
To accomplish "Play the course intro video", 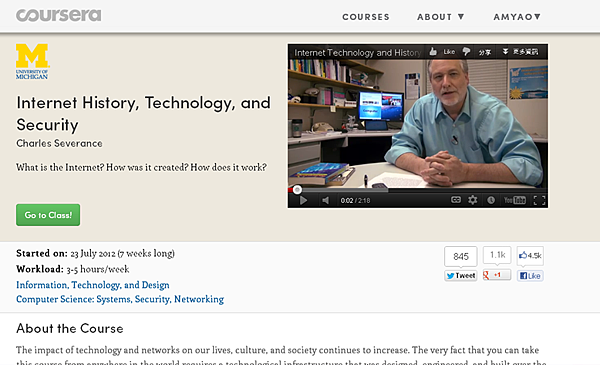I will tap(303, 200).
